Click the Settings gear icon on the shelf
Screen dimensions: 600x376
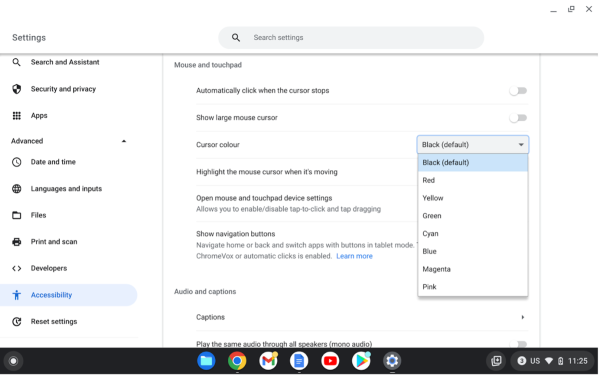coord(392,361)
